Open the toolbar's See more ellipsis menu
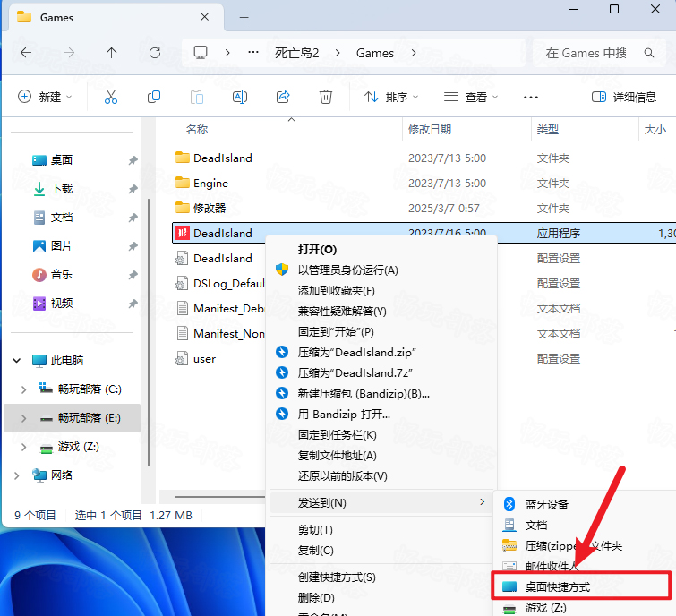The image size is (676, 616). [x=531, y=98]
